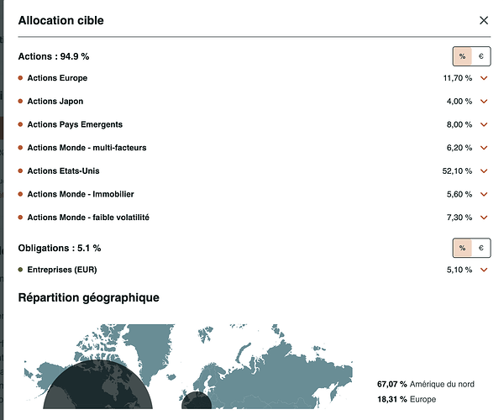504x420 pixels.
Task: Switch Obligations section to percent view
Action: pos(462,248)
